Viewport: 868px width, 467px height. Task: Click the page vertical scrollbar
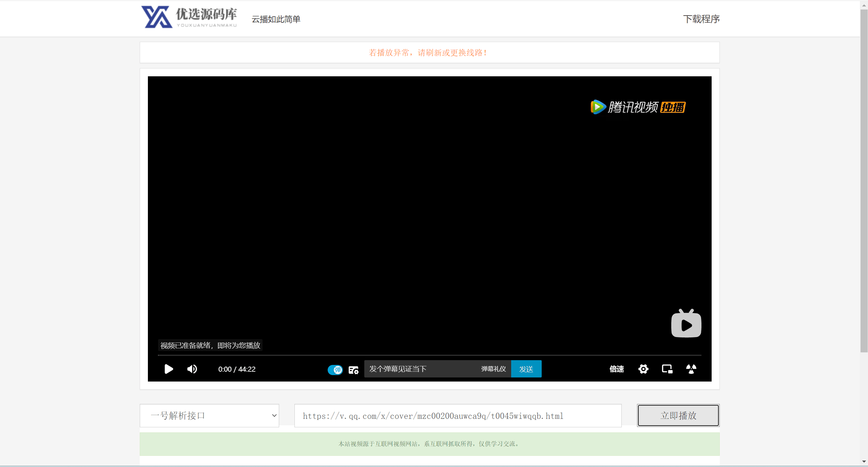(864, 181)
